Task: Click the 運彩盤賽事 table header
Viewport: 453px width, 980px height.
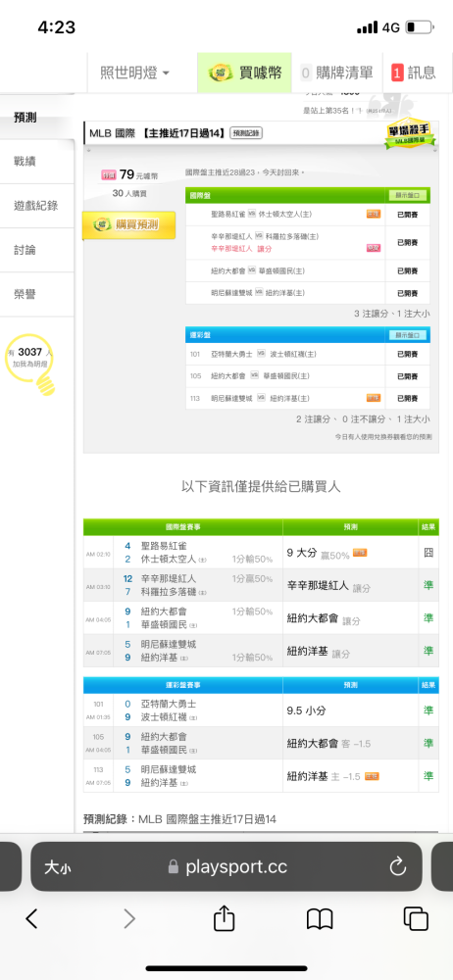Action: (x=182, y=685)
